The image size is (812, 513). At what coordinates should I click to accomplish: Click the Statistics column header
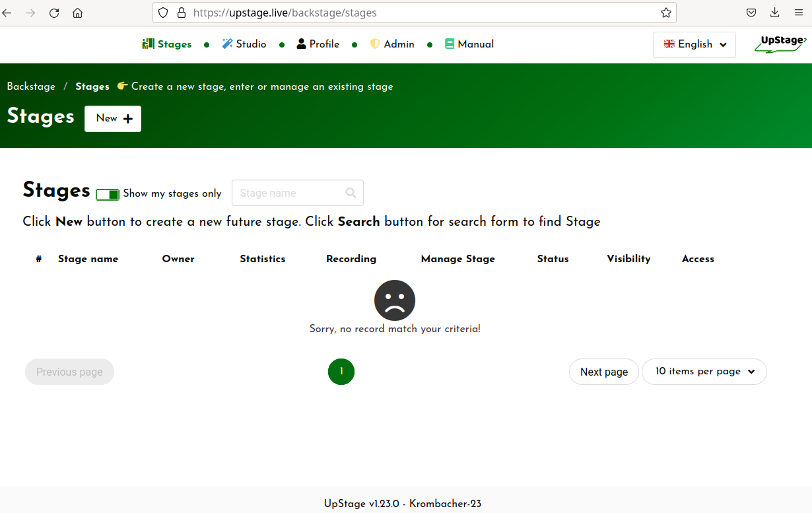tap(263, 259)
